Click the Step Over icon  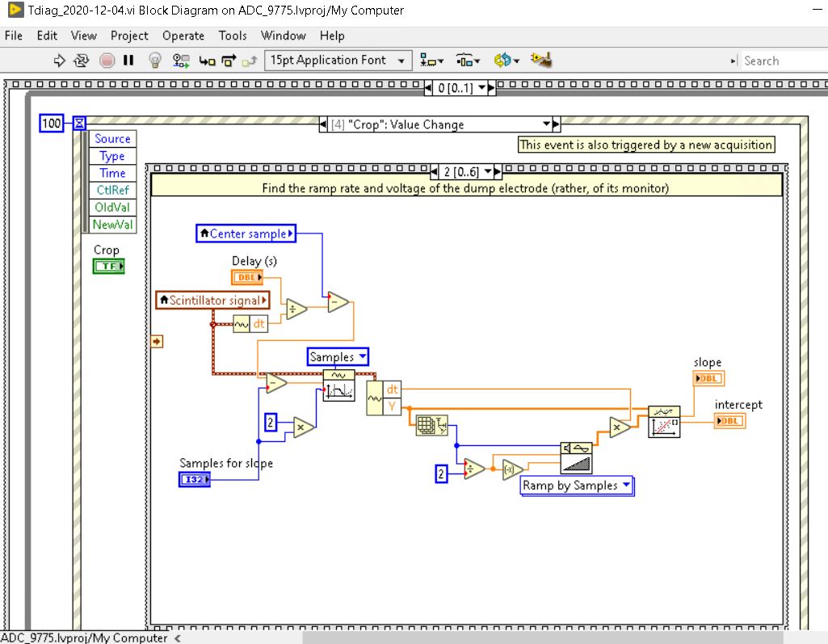point(229,61)
